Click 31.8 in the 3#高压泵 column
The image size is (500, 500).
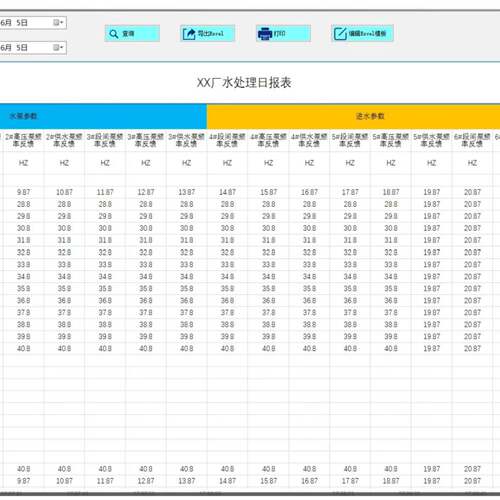(146, 240)
